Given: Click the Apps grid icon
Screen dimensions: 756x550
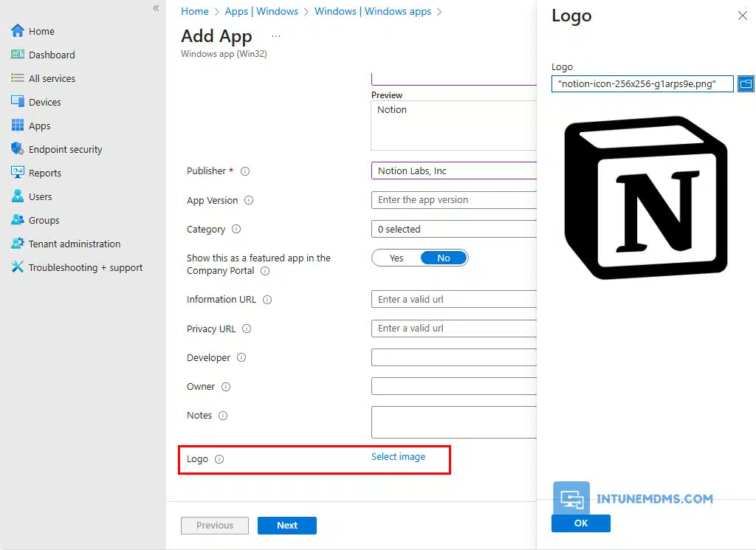Looking at the screenshot, I should (x=18, y=126).
